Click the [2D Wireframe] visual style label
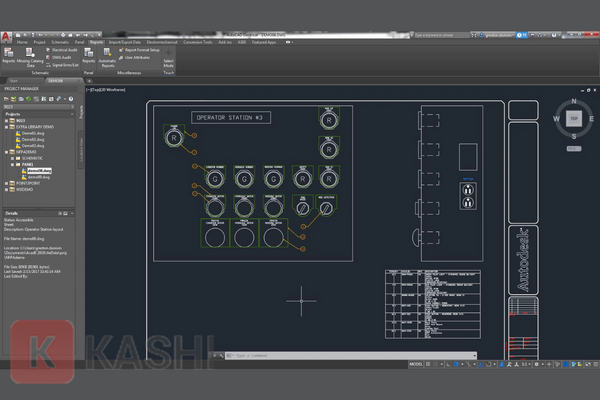 click(x=111, y=90)
